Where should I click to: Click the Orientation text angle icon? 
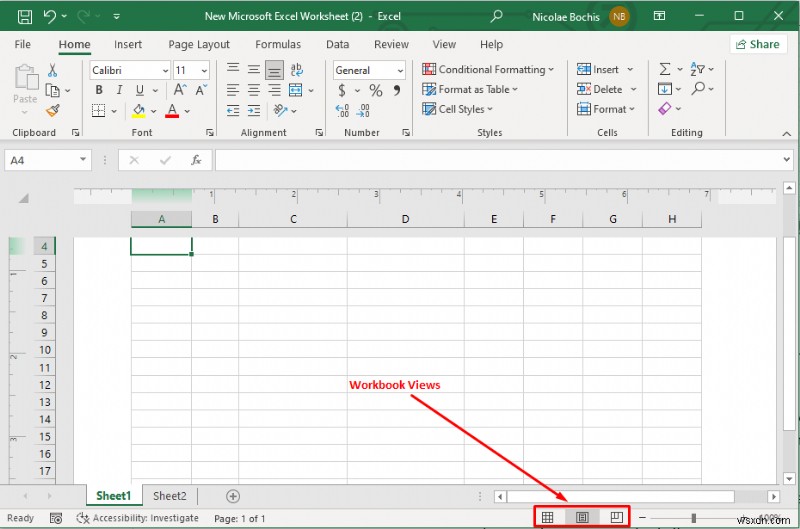[x=280, y=110]
